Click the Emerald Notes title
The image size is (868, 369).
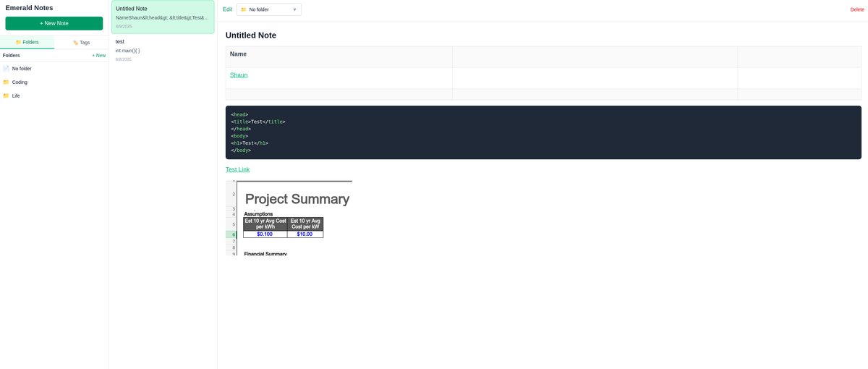29,8
